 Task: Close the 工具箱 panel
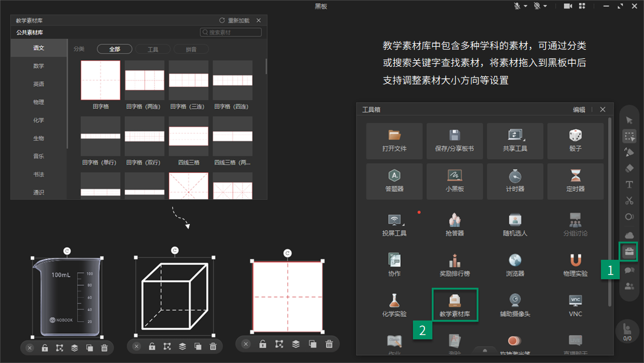click(603, 109)
